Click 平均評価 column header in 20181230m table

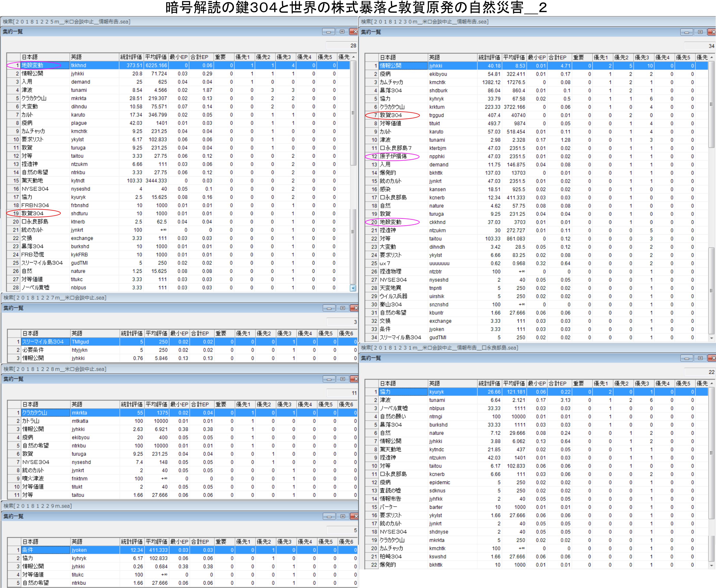coord(514,58)
